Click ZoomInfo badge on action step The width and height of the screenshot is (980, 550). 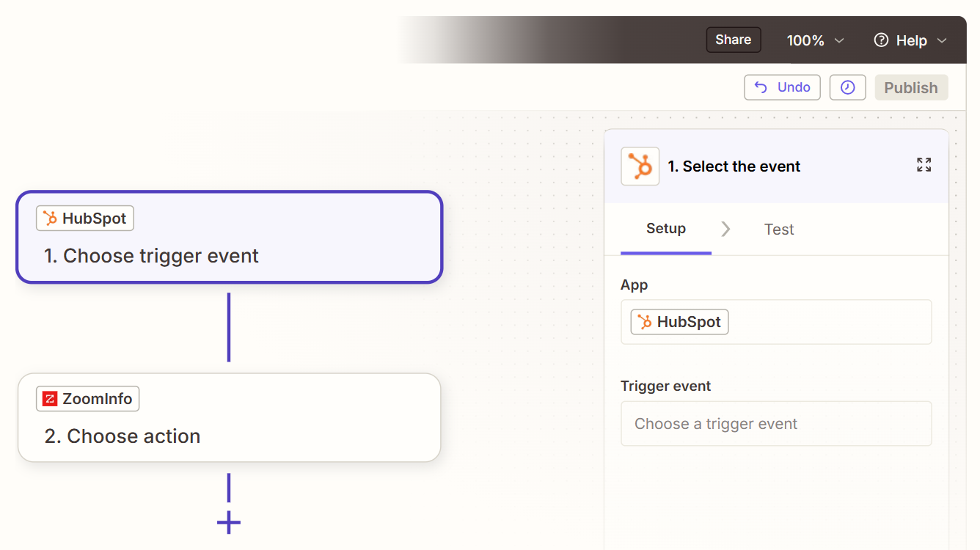87,399
